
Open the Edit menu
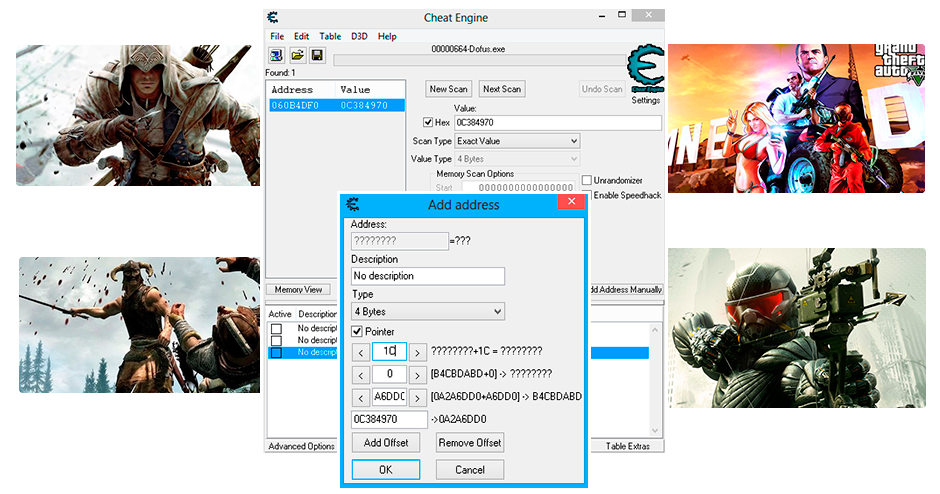pyautogui.click(x=302, y=37)
